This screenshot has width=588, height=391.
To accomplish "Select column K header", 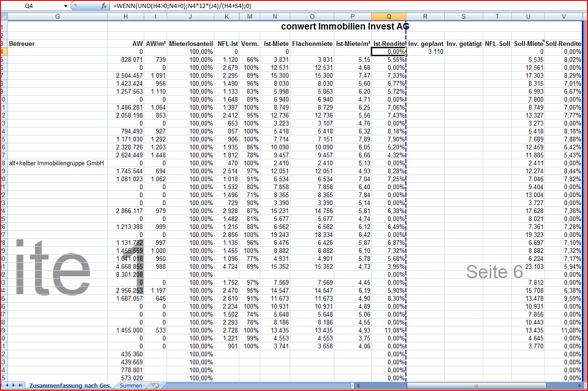I will [x=227, y=16].
